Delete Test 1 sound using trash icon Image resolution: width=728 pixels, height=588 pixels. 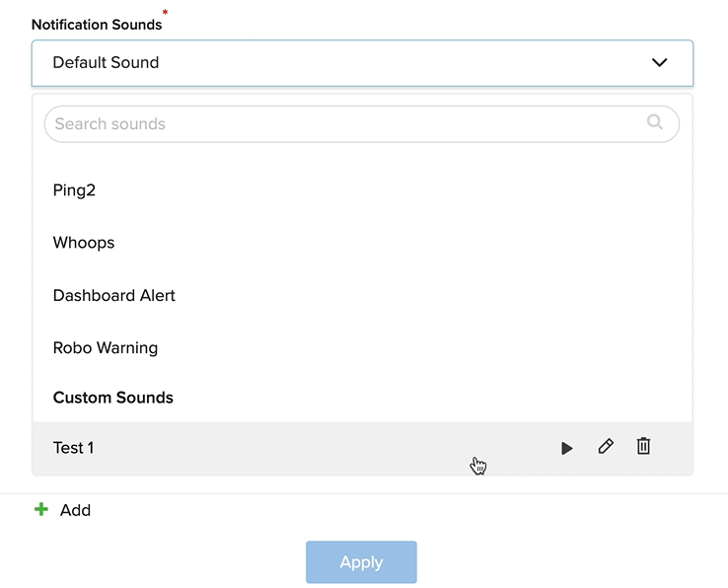(x=643, y=446)
